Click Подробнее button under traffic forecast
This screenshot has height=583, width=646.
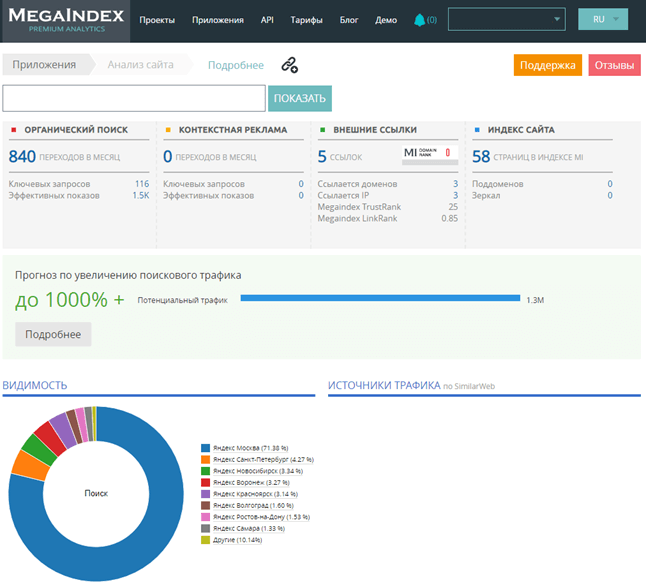pyautogui.click(x=53, y=334)
